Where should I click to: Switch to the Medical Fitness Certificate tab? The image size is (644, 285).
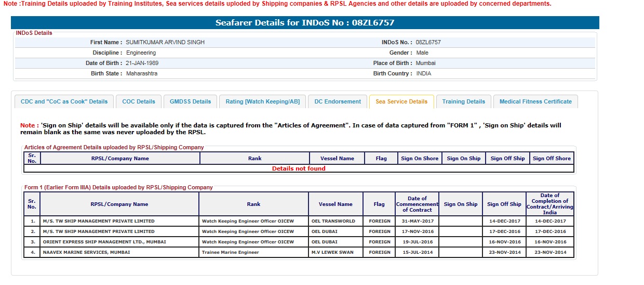(x=535, y=101)
